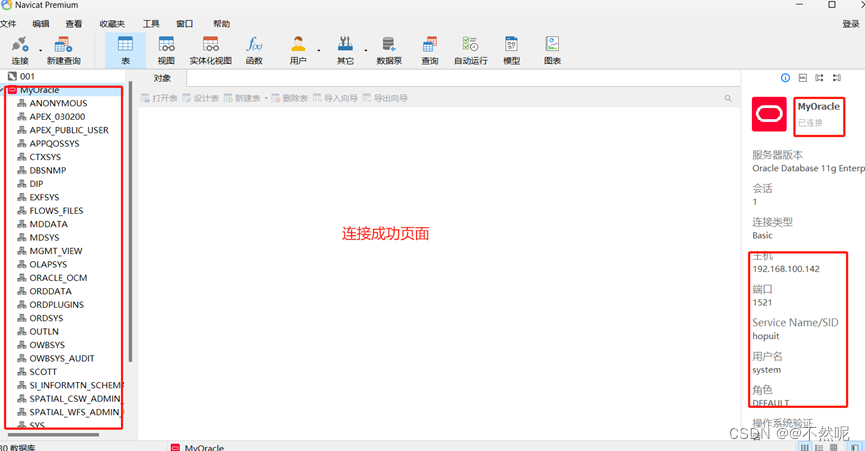Open the 视图 (View) objects
The height and width of the screenshot is (451, 865).
(166, 50)
